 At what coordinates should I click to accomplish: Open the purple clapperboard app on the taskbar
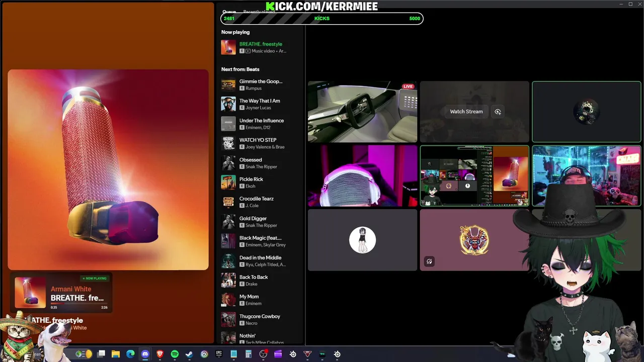click(278, 354)
